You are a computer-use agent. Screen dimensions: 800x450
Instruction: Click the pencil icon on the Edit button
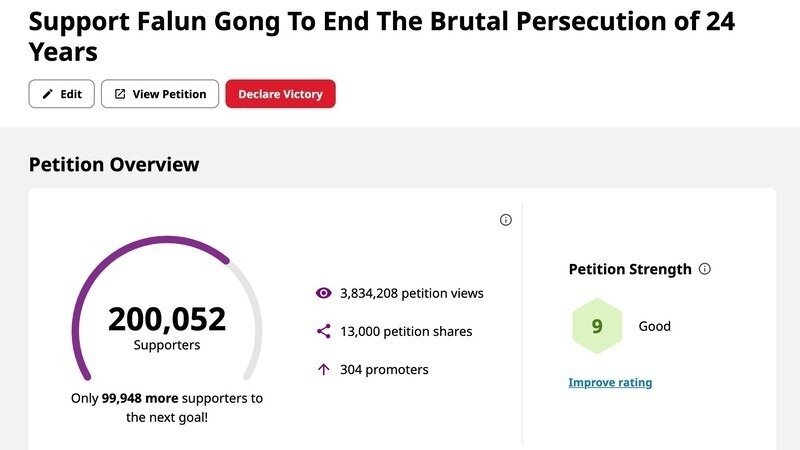pyautogui.click(x=47, y=94)
